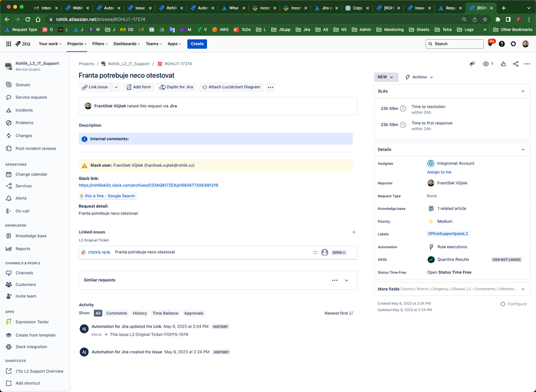Go to Incidents in sidebar

click(24, 110)
